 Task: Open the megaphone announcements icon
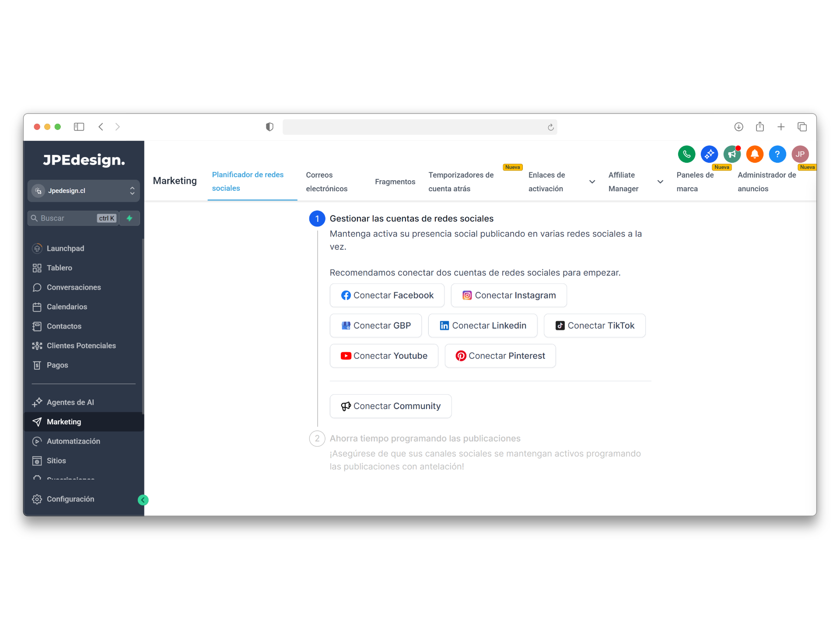click(x=731, y=154)
